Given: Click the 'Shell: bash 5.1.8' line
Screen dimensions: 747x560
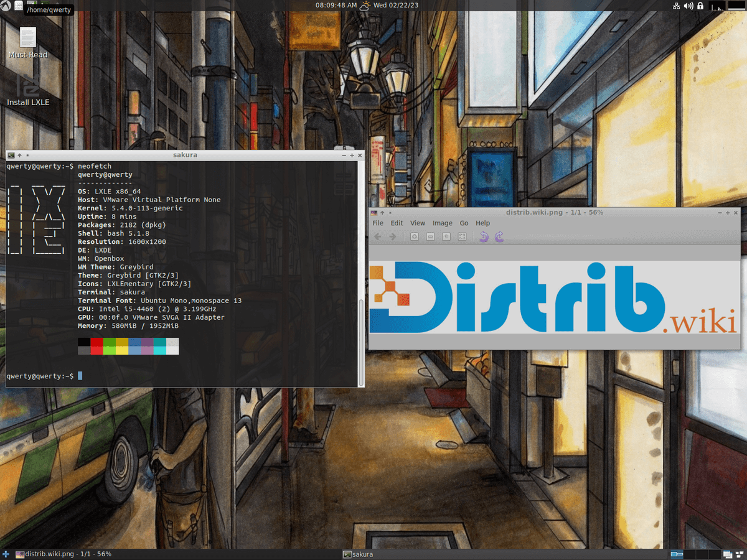Looking at the screenshot, I should 113,233.
